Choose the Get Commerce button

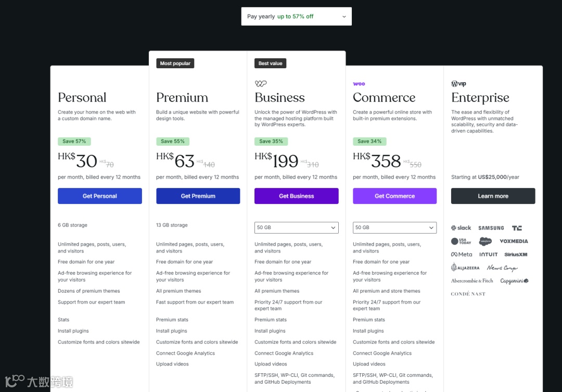394,196
